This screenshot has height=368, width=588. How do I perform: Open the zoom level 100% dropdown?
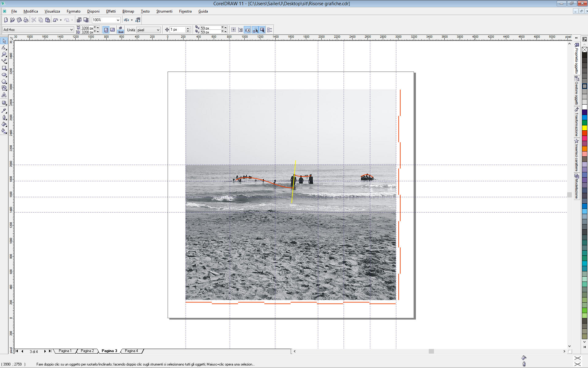pyautogui.click(x=118, y=20)
